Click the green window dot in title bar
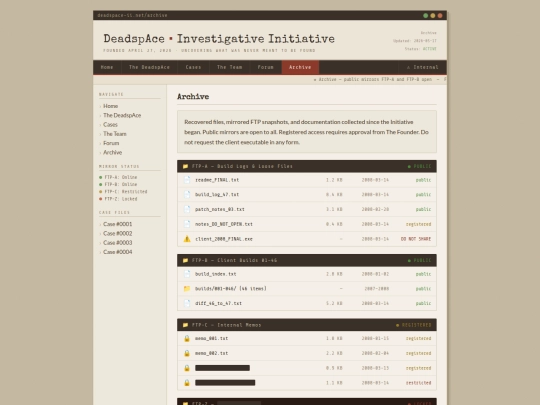Image resolution: width=540 pixels, height=405 pixels. [426, 15]
